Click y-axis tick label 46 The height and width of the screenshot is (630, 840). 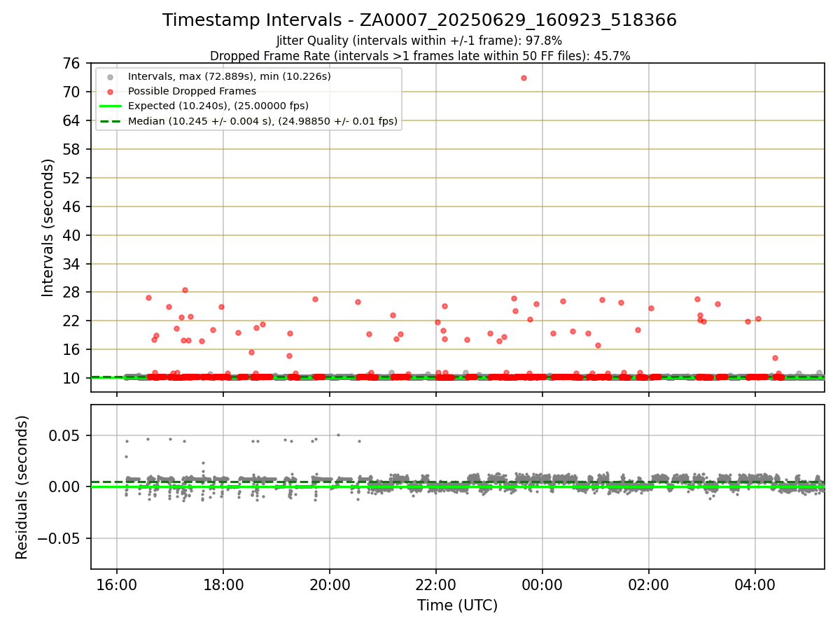pos(71,207)
